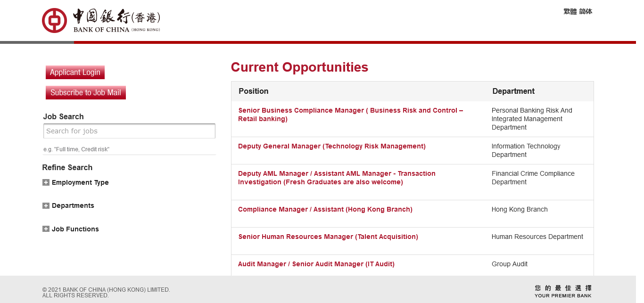Click Subscribe to Job Mail button
This screenshot has width=644, height=303.
pyautogui.click(x=86, y=93)
